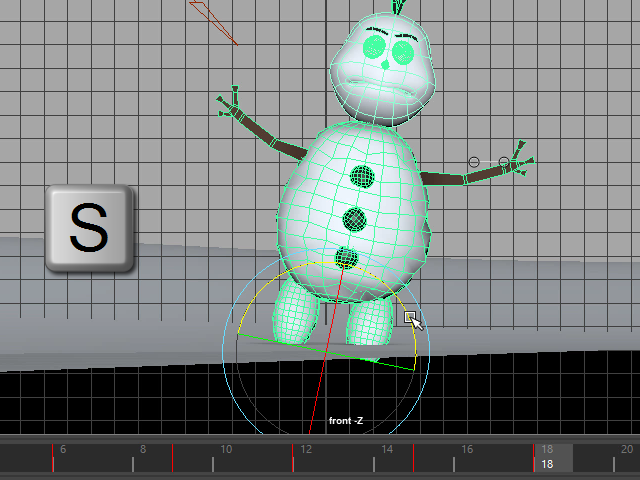Select the middle coal button on the body
Viewport: 640px width, 480px height.
355,218
